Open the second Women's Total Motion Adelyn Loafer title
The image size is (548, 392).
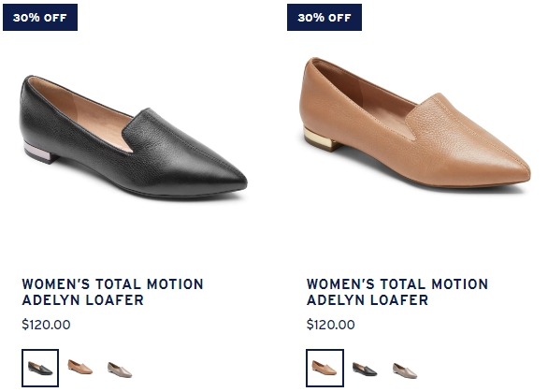click(x=397, y=292)
